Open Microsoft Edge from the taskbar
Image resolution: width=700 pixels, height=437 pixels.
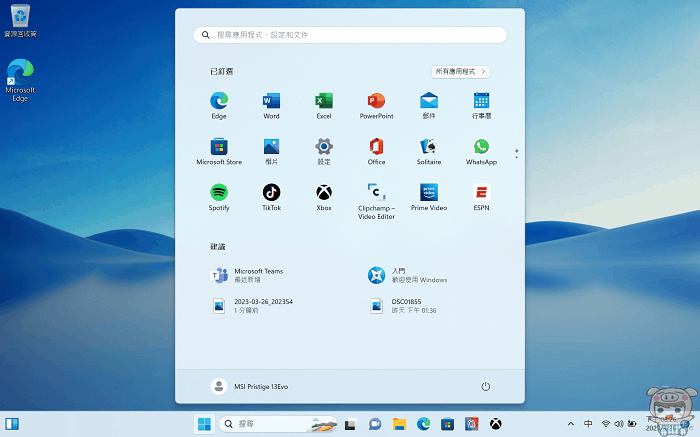point(423,424)
